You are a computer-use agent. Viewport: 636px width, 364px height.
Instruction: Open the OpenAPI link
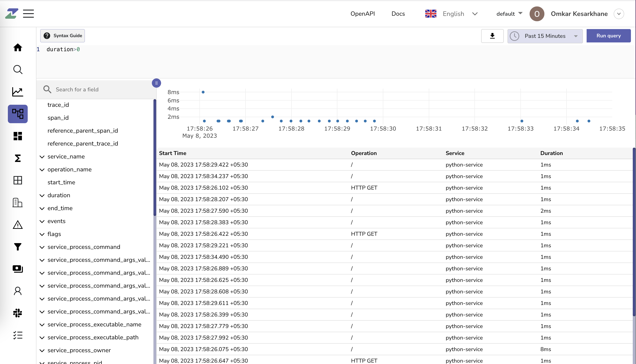[x=363, y=14]
